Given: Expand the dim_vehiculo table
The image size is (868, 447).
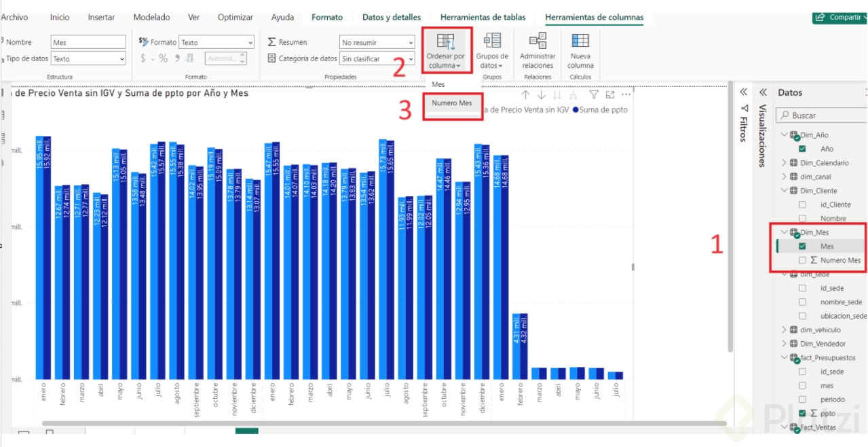Looking at the screenshot, I should [x=785, y=329].
